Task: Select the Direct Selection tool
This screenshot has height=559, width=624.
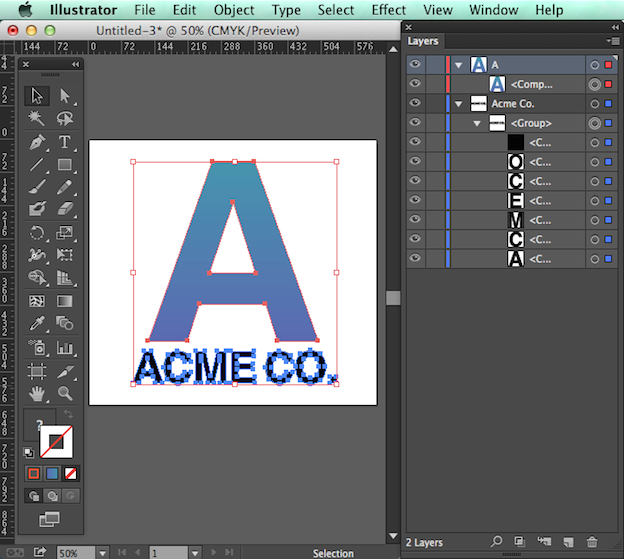Action: click(65, 96)
